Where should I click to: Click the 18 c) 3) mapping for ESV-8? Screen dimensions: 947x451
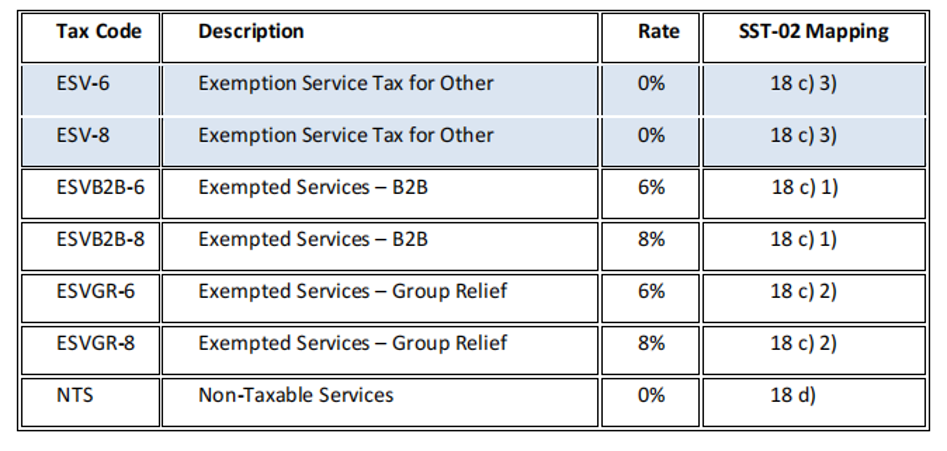(804, 135)
